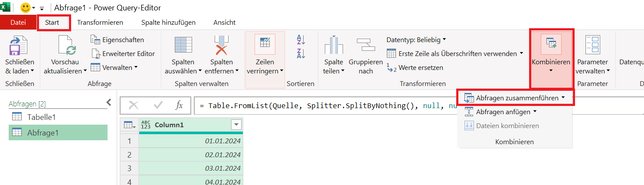Switch to the Transformieren tab
644x185 pixels.
[x=100, y=22]
